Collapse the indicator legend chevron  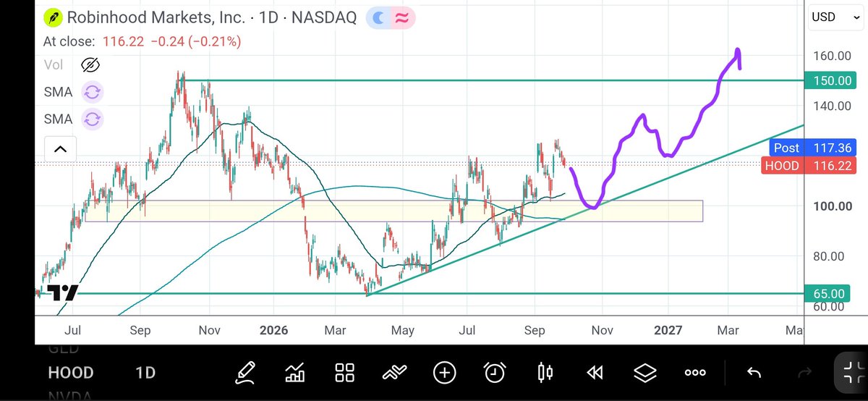(60, 150)
